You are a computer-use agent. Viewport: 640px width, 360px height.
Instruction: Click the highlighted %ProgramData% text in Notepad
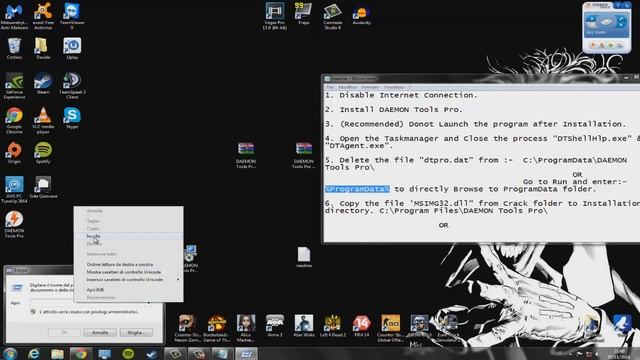(357, 189)
